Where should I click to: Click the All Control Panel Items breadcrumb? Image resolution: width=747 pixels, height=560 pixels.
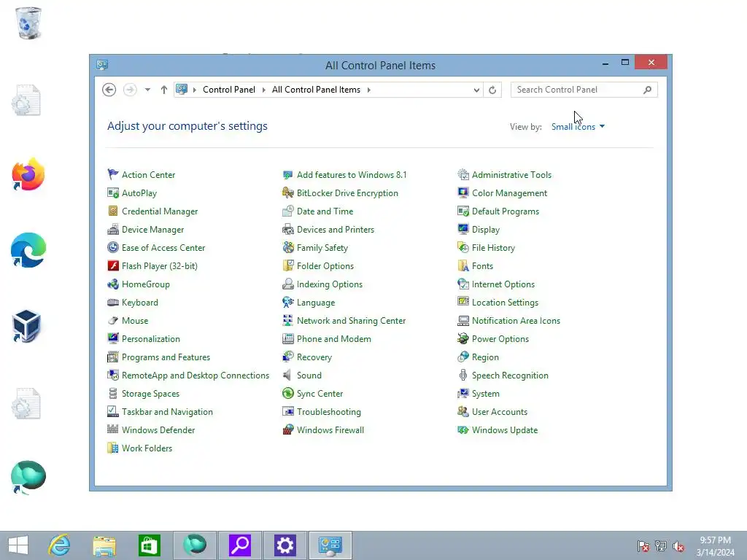pyautogui.click(x=316, y=90)
